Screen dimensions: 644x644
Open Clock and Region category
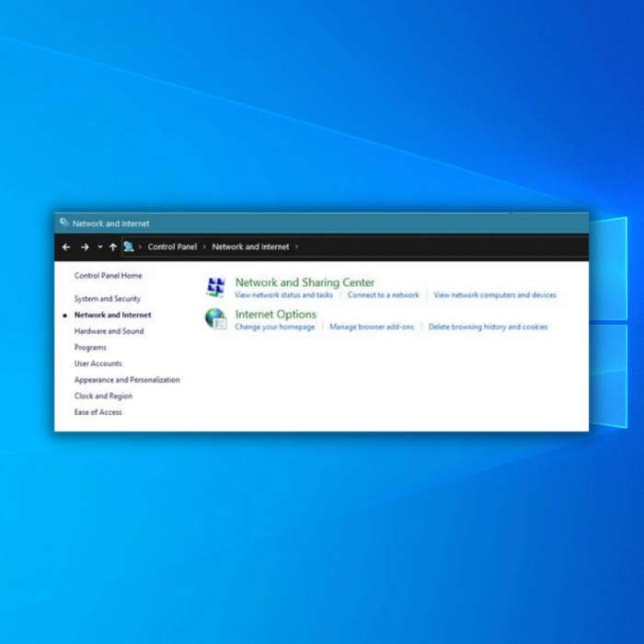(103, 396)
